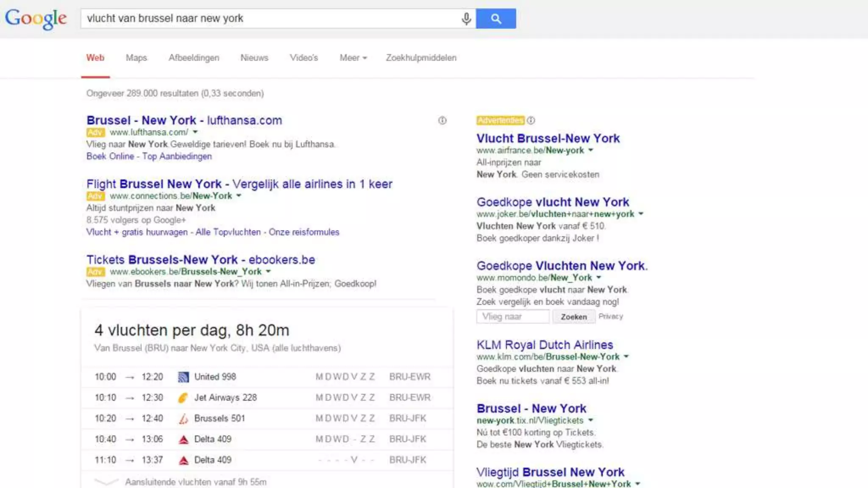Click info icon next to Advertenties label
This screenshot has width=868, height=488.
click(x=531, y=120)
